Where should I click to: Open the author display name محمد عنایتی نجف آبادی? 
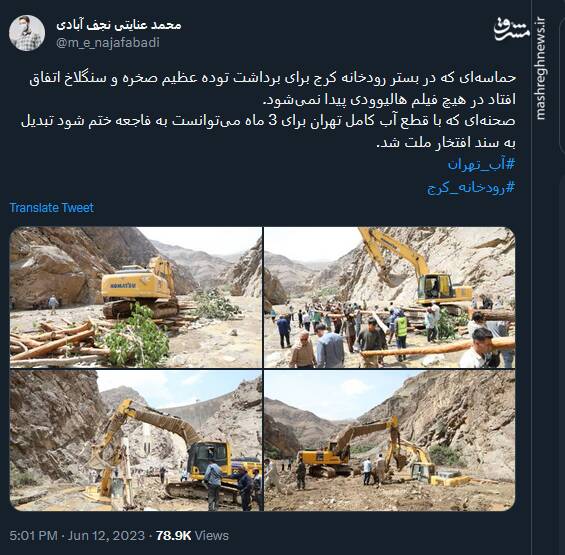tap(119, 25)
